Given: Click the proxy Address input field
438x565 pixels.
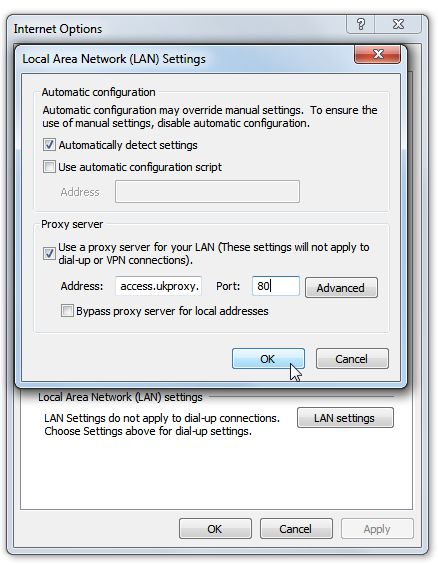Looking at the screenshot, I should [158, 286].
